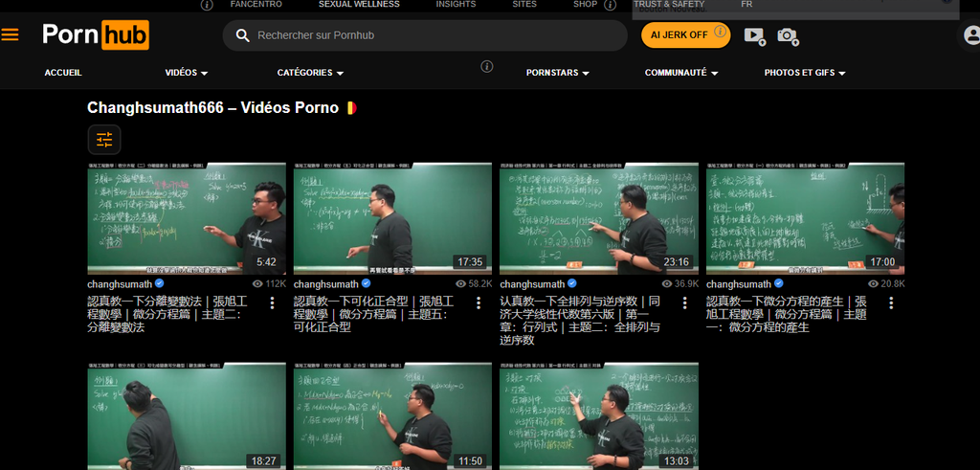The image size is (980, 470).
Task: Open three-dot menu for 可化正合型 video
Action: click(479, 302)
